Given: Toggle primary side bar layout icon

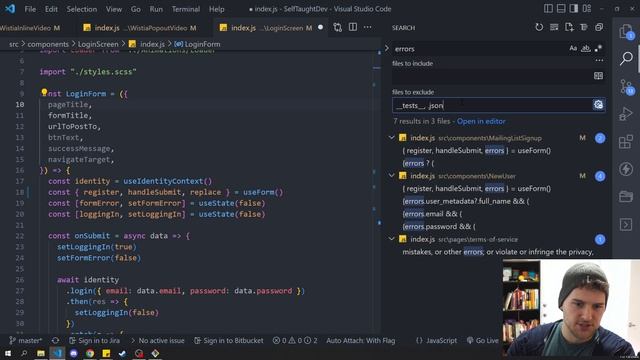Looking at the screenshot, I should 548,9.
